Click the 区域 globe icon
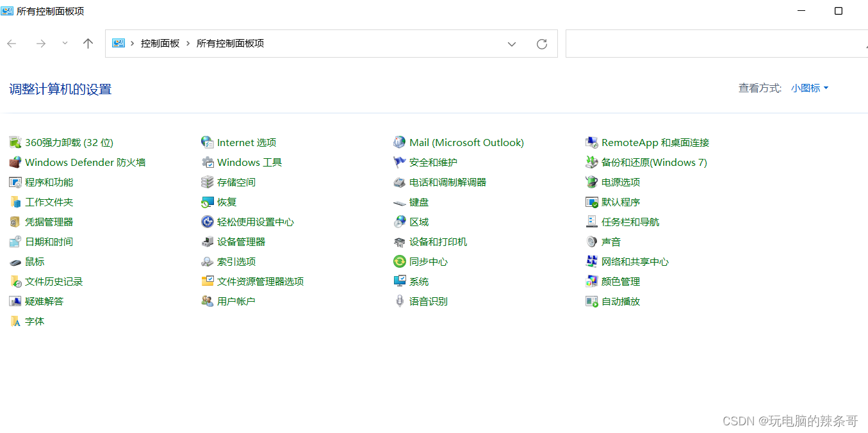868x433 pixels. tap(400, 222)
